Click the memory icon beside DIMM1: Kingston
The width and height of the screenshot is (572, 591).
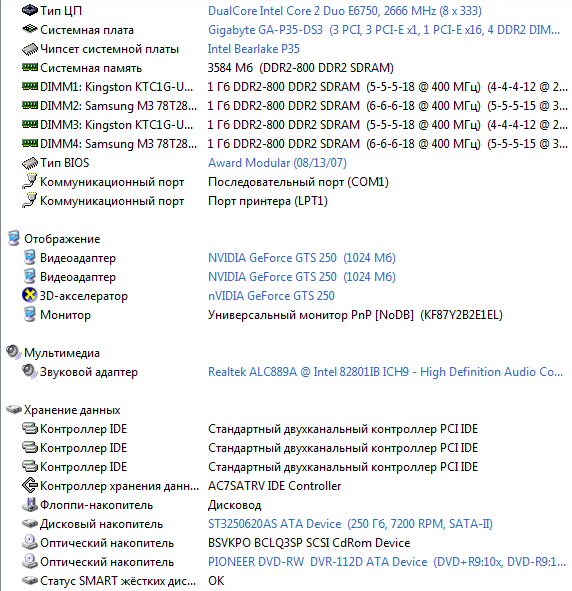[x=30, y=87]
